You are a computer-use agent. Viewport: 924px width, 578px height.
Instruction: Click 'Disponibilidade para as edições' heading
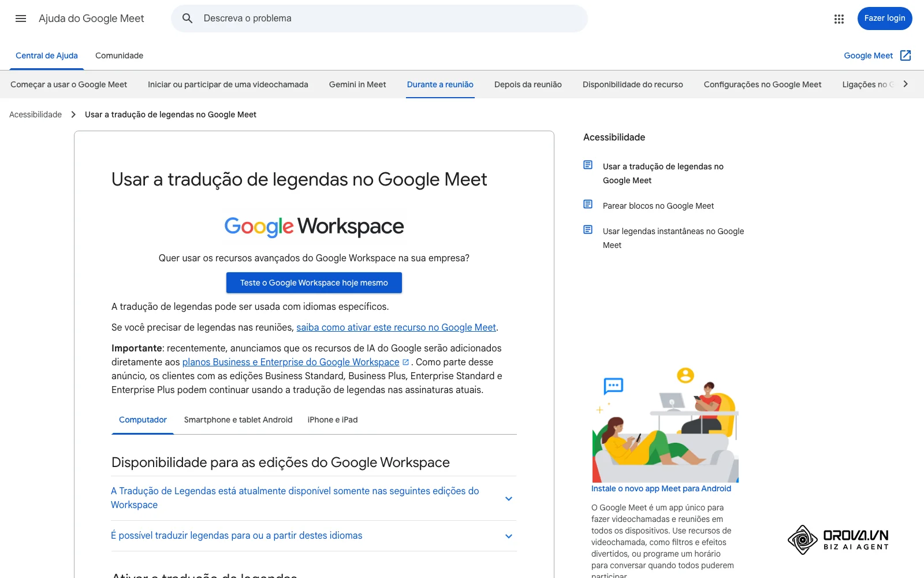coord(281,462)
